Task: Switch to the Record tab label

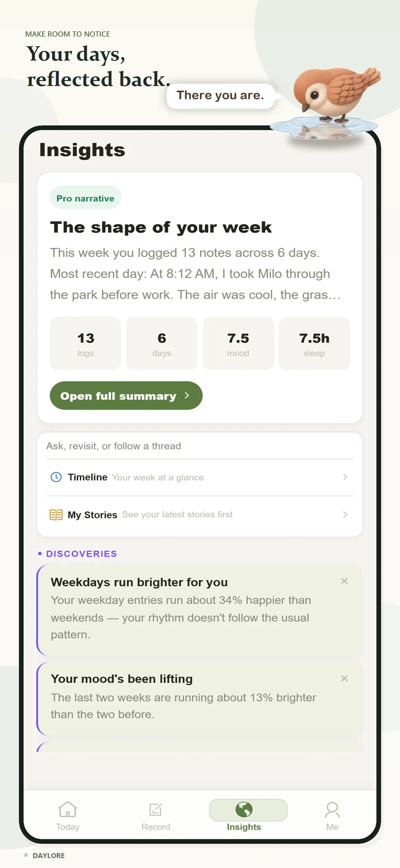Action: pos(156,826)
